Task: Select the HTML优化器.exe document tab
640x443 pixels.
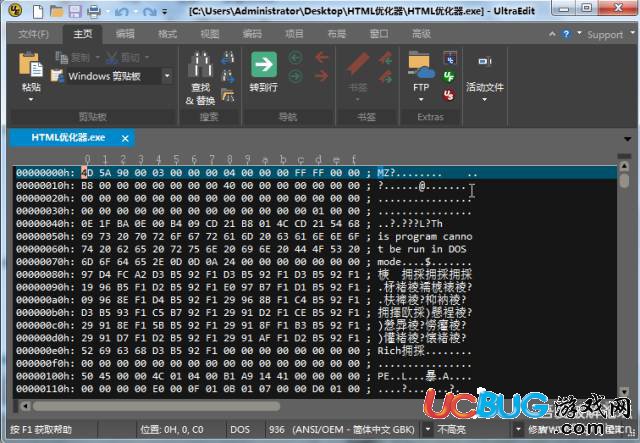Action: pos(68,138)
